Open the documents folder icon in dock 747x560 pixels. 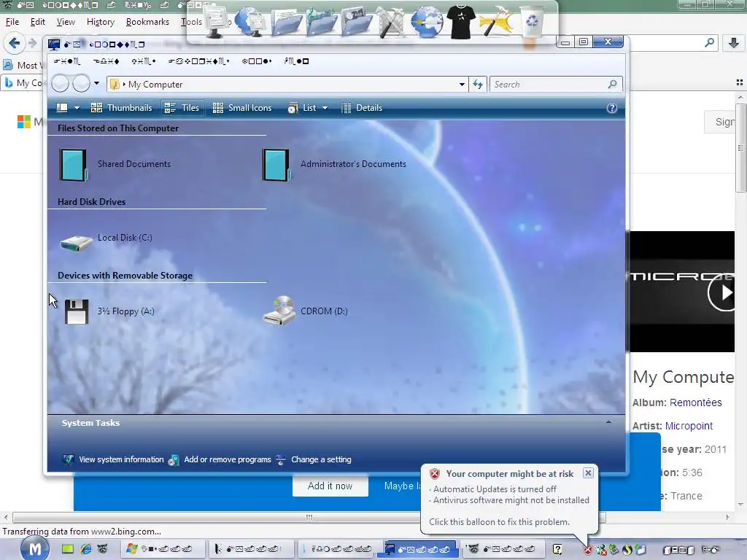[286, 23]
